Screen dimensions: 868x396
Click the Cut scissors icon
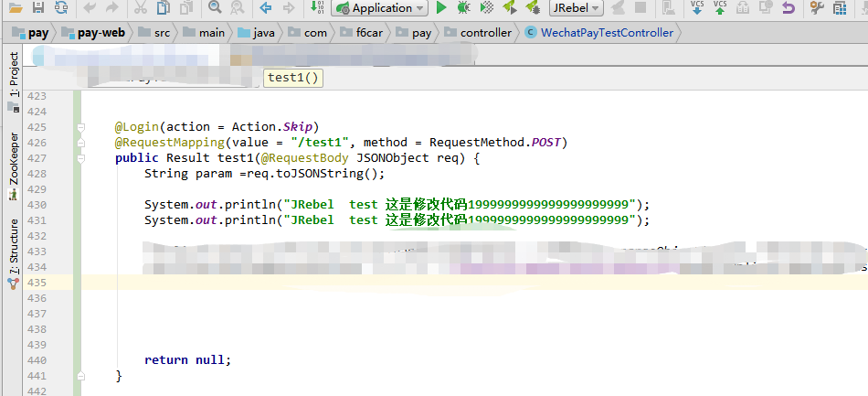click(x=140, y=7)
